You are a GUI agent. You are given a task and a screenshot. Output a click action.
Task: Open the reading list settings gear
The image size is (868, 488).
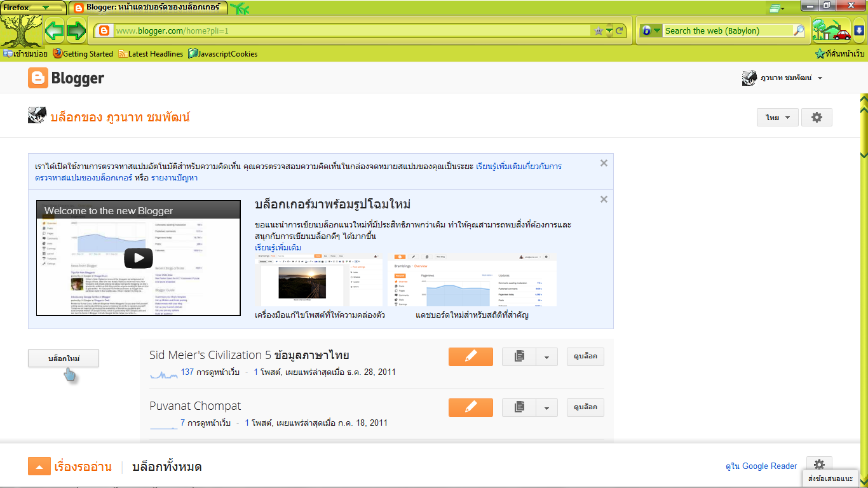coord(819,464)
